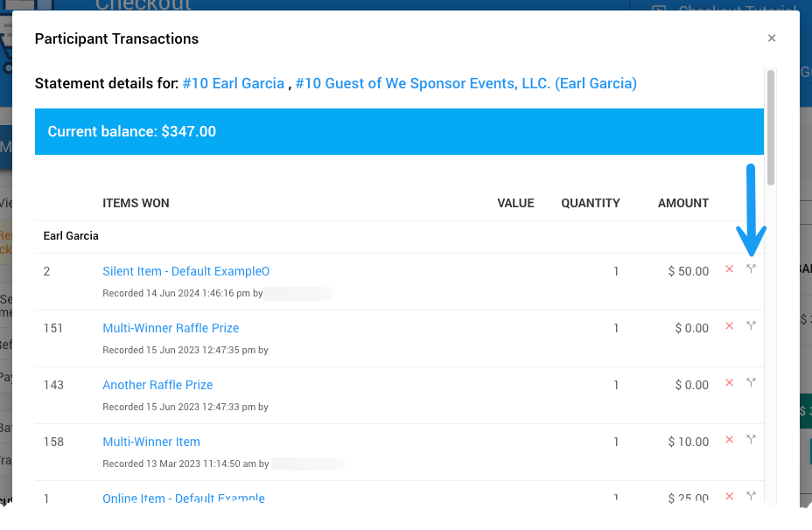
Task: Split the Multi-Winner Item $10.00 purchase
Action: (751, 440)
